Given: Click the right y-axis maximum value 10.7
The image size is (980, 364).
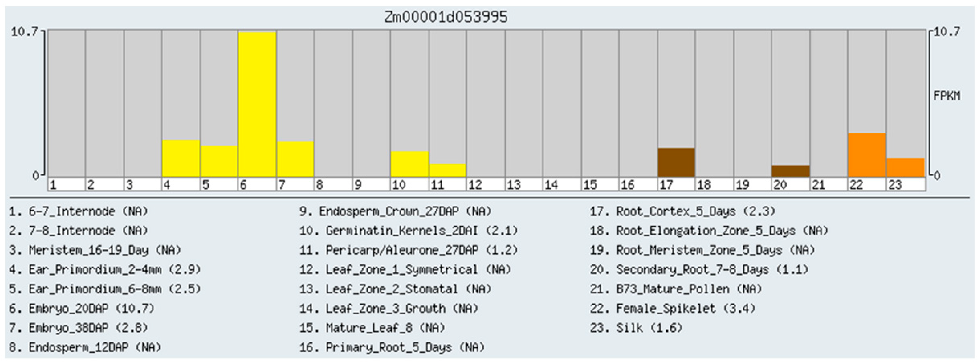Looking at the screenshot, I should point(947,32).
